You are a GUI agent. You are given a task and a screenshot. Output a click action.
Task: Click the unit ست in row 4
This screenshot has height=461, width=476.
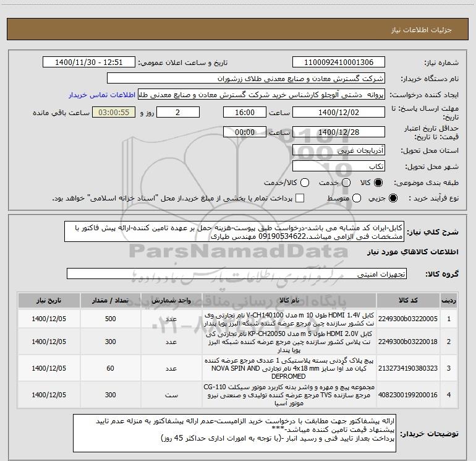[x=171, y=395]
